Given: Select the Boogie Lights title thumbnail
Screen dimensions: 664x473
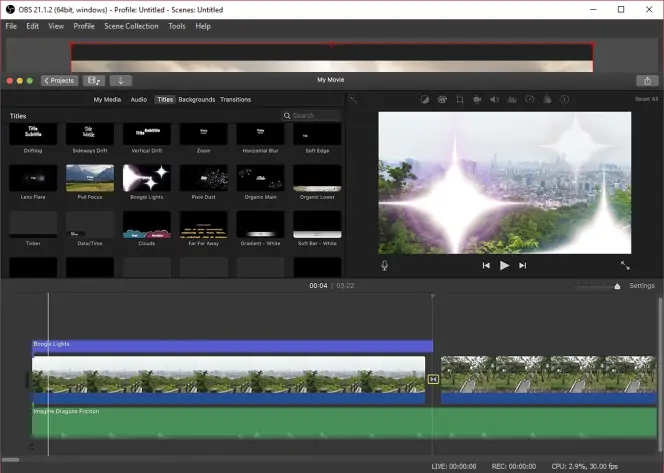Looking at the screenshot, I should point(147,178).
